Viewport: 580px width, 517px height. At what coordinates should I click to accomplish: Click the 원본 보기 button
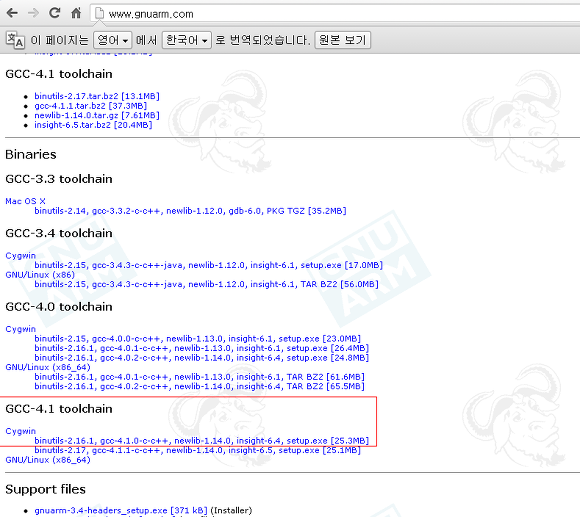tap(343, 40)
